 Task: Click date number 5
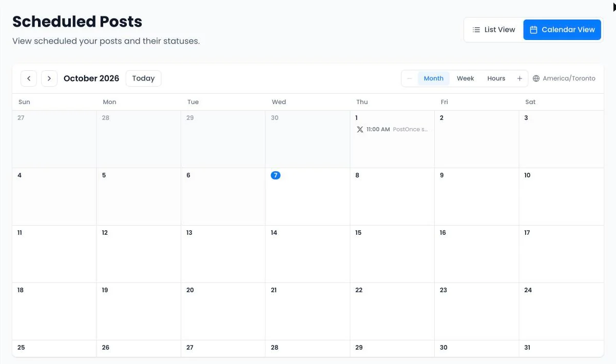pos(104,175)
